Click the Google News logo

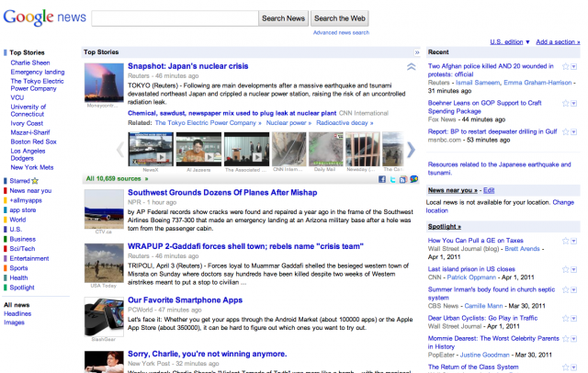(45, 17)
